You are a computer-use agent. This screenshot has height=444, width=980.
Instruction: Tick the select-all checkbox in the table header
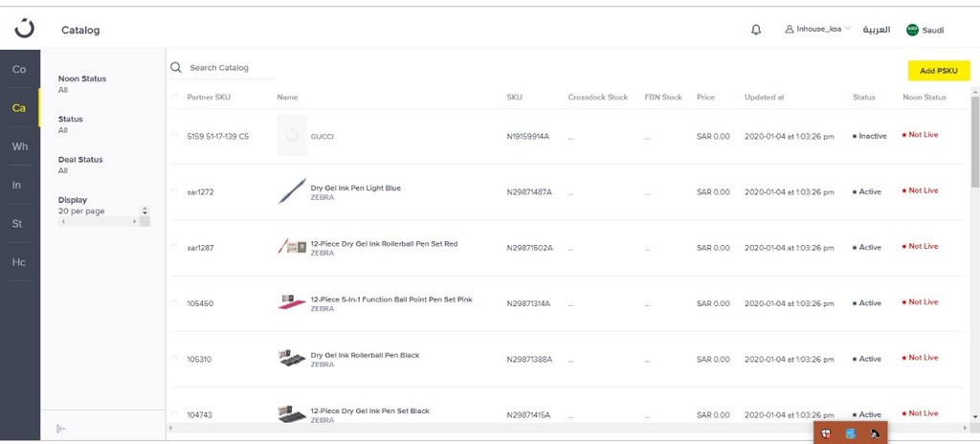click(174, 97)
